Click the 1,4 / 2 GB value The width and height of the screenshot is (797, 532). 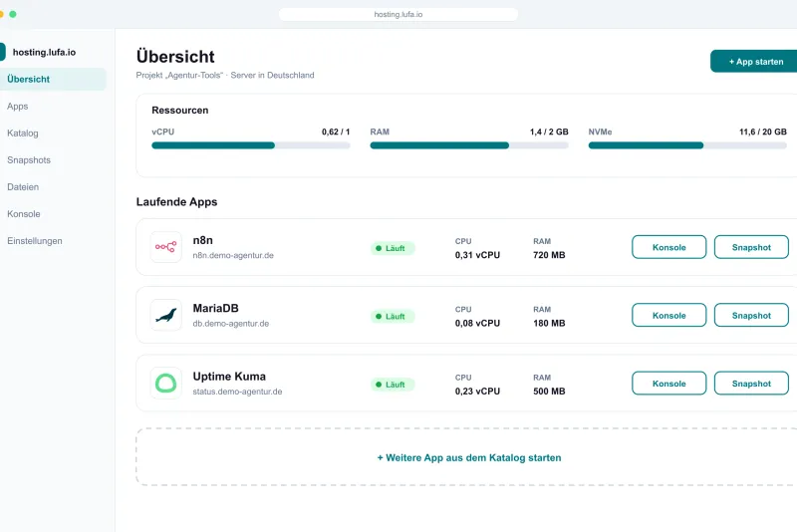point(549,133)
